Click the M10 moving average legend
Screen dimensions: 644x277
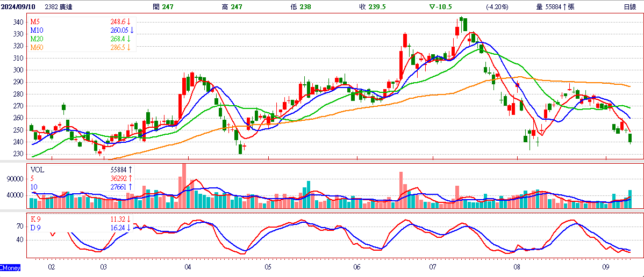tap(37, 31)
